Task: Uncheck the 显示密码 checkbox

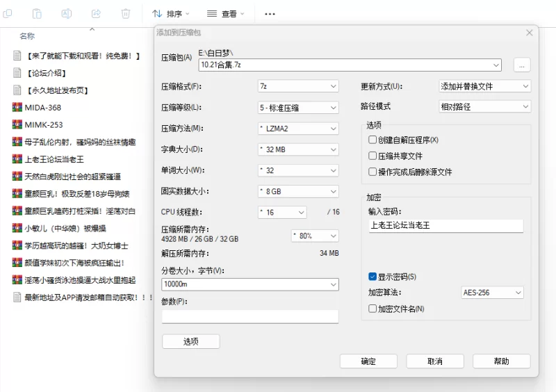Action: (373, 277)
